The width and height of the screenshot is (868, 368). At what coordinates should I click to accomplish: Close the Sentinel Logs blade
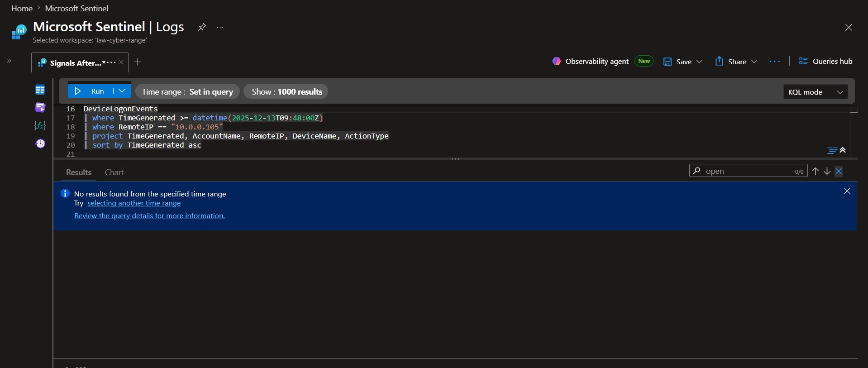click(x=849, y=28)
